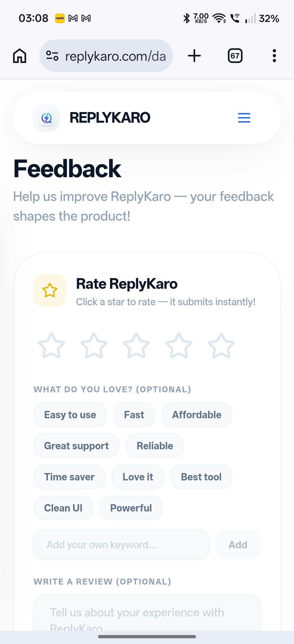Tap the Chrome home icon
The height and width of the screenshot is (644, 294).
(19, 56)
